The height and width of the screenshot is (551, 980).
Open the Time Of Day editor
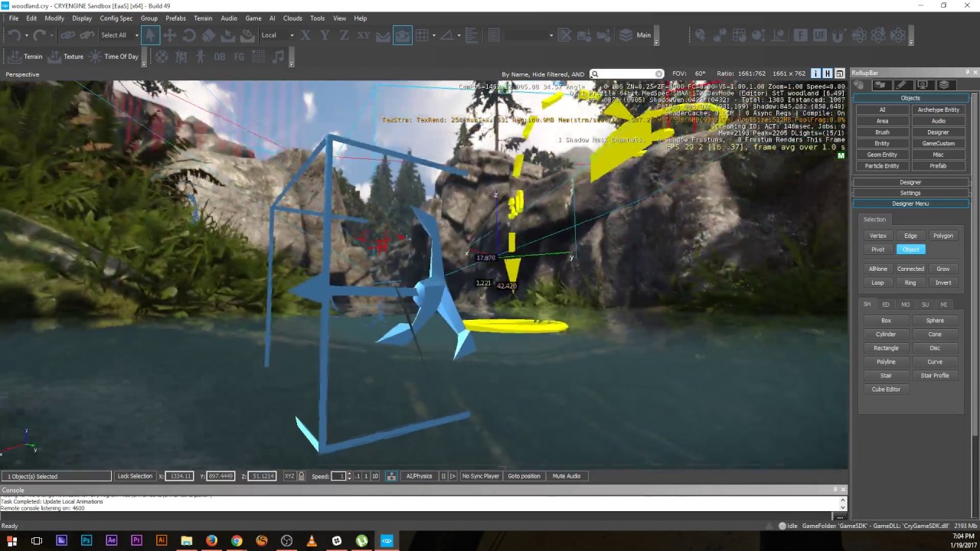pos(114,57)
